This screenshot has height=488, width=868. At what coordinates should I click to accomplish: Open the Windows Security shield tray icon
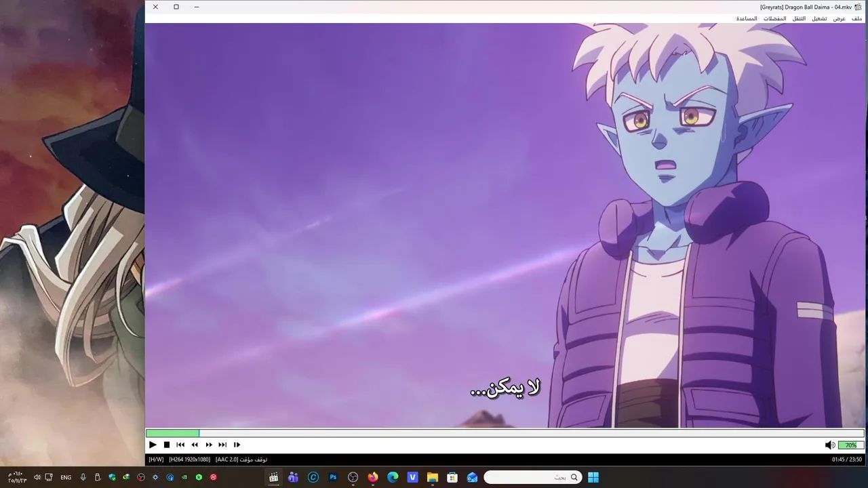[x=112, y=477]
